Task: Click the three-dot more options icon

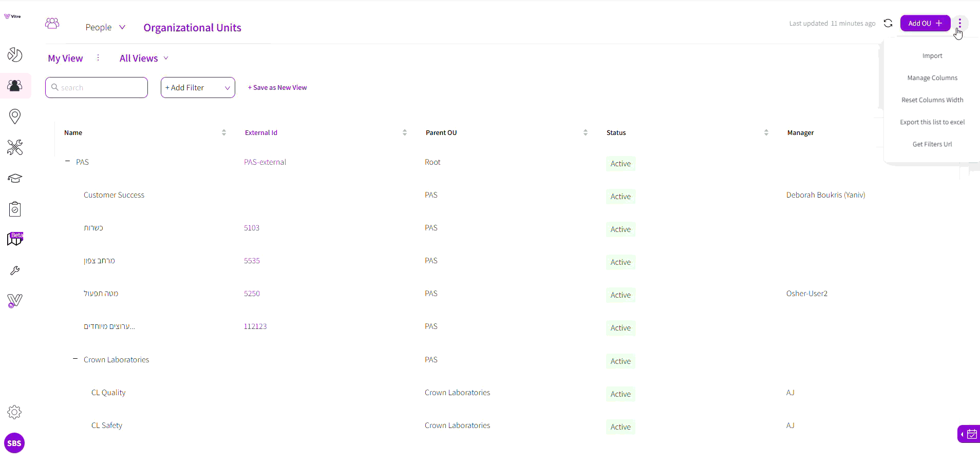Action: [960, 23]
